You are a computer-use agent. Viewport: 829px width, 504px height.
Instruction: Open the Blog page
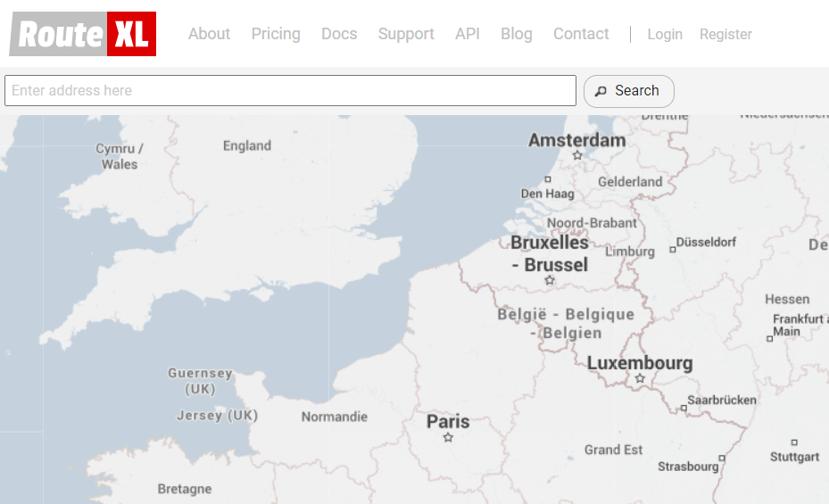(517, 34)
